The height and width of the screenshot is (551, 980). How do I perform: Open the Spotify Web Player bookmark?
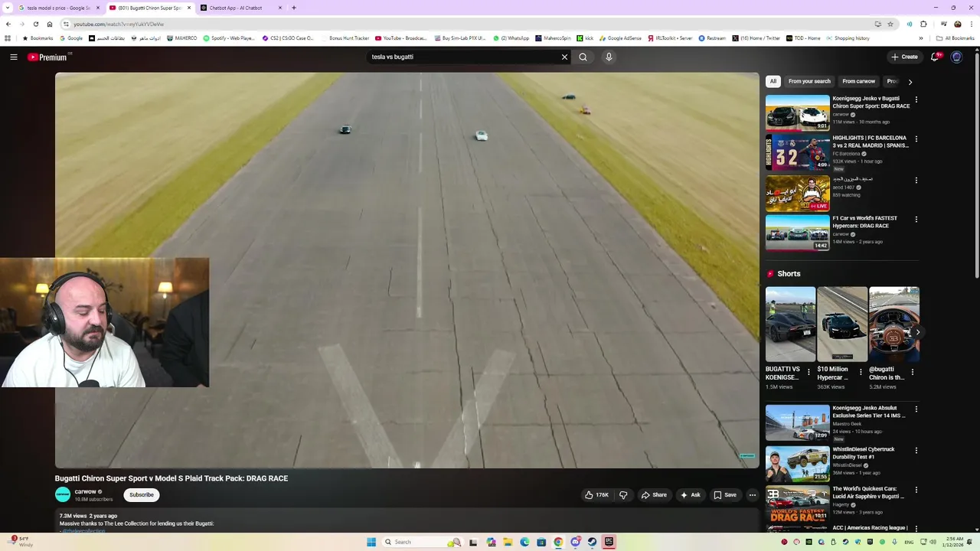tap(229, 38)
